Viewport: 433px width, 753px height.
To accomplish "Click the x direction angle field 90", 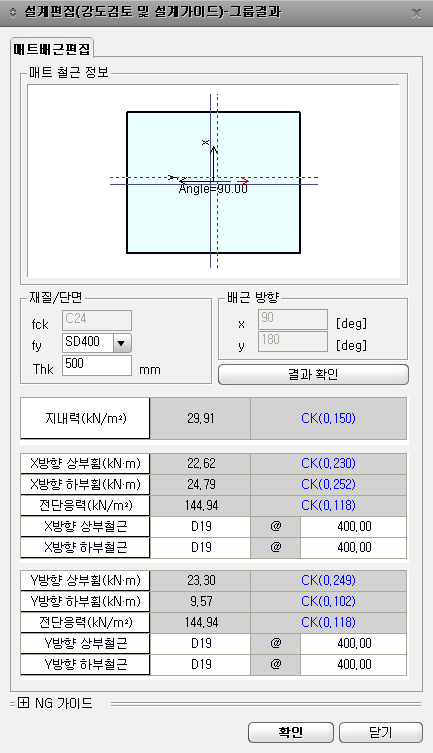I will coord(293,319).
